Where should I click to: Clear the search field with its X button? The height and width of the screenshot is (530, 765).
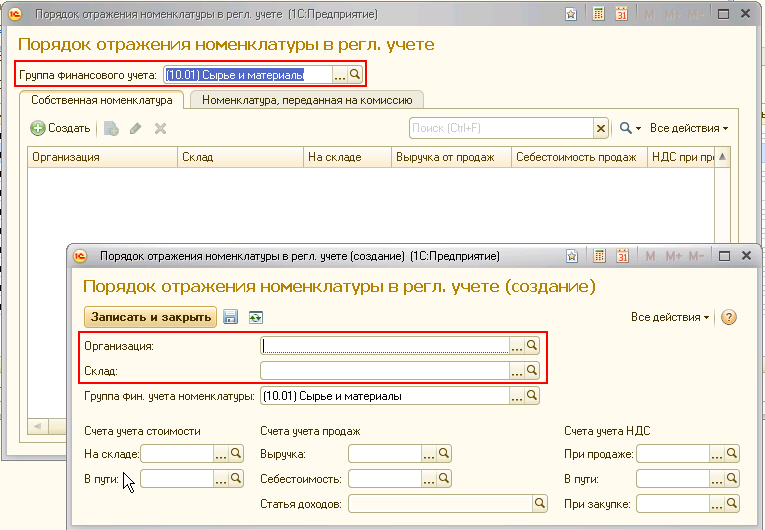point(601,128)
